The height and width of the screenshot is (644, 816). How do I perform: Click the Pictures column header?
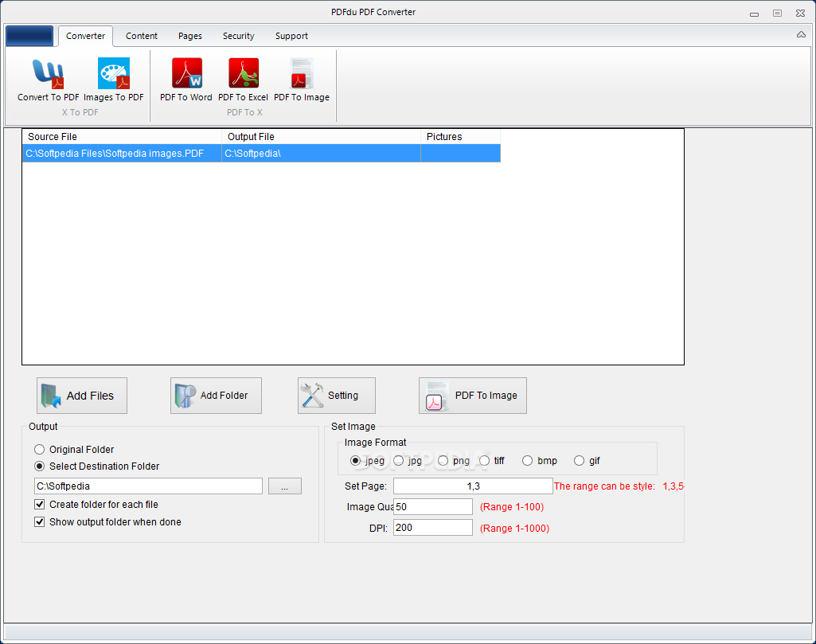click(461, 137)
